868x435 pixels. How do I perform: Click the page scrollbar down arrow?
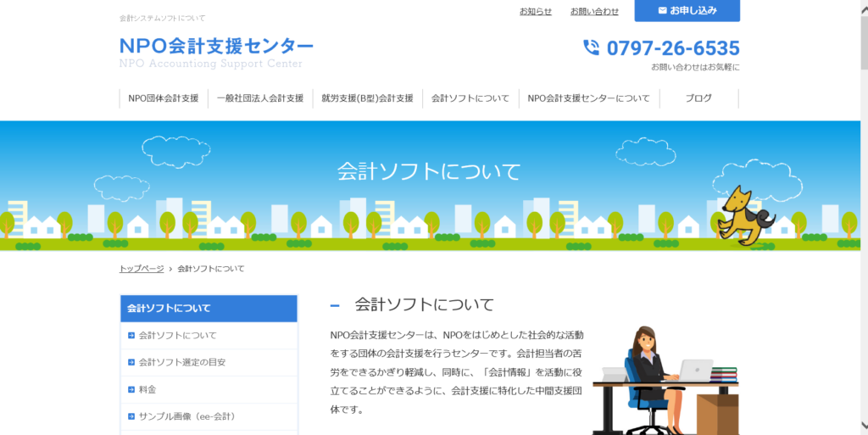[x=864, y=425]
